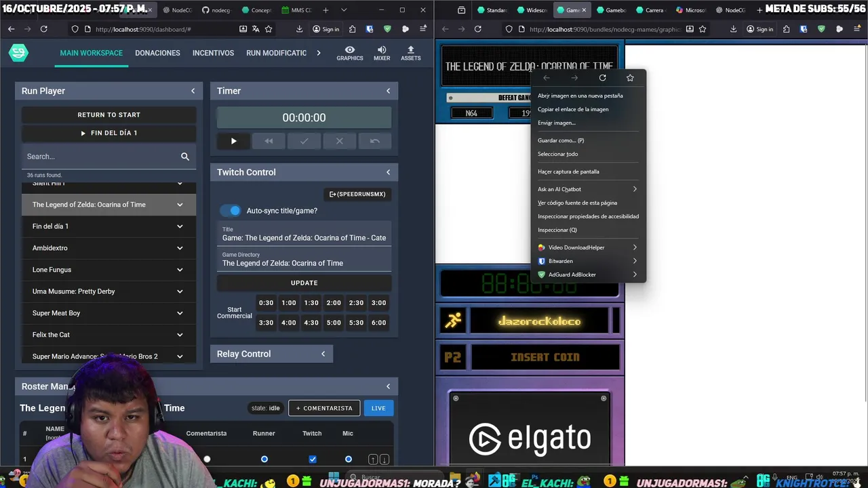Image resolution: width=868 pixels, height=488 pixels.
Task: Switch to Incentivos tab
Action: pos(213,53)
